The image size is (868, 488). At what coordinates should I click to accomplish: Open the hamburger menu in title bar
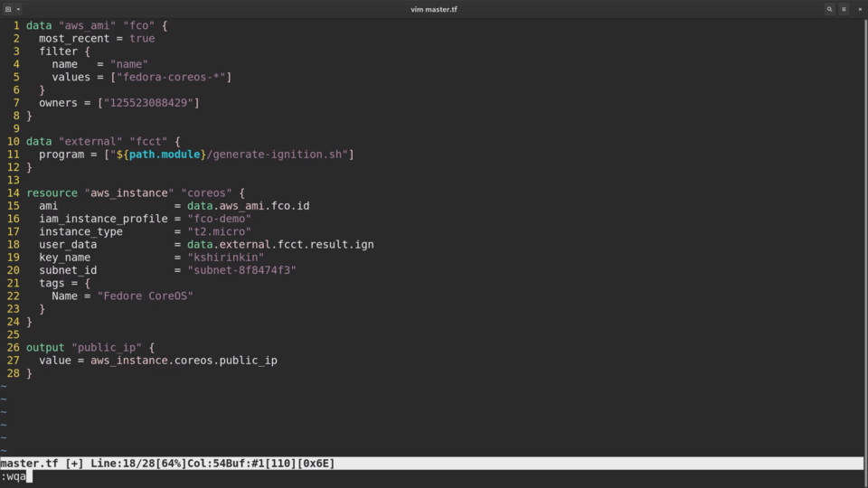click(x=844, y=9)
